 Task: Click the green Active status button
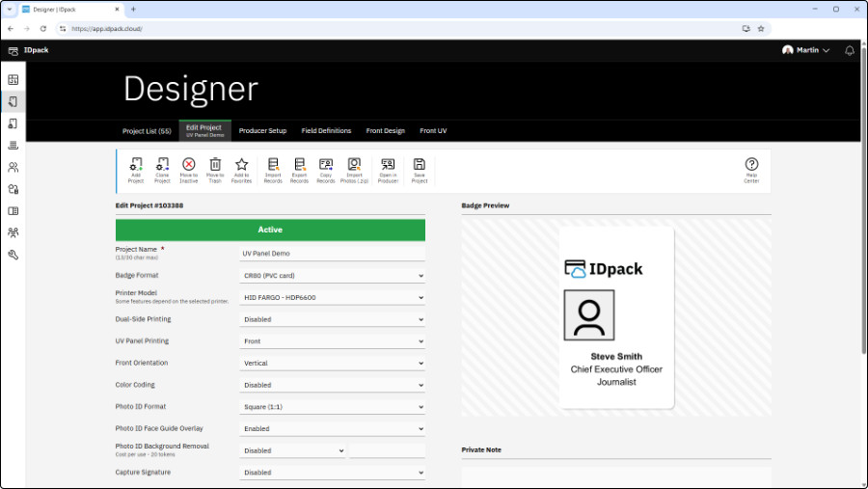click(270, 230)
